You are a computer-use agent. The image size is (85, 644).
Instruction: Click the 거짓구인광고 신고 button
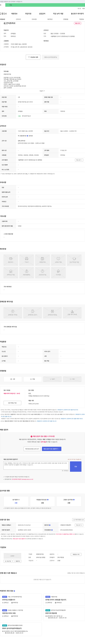click(x=79, y=520)
